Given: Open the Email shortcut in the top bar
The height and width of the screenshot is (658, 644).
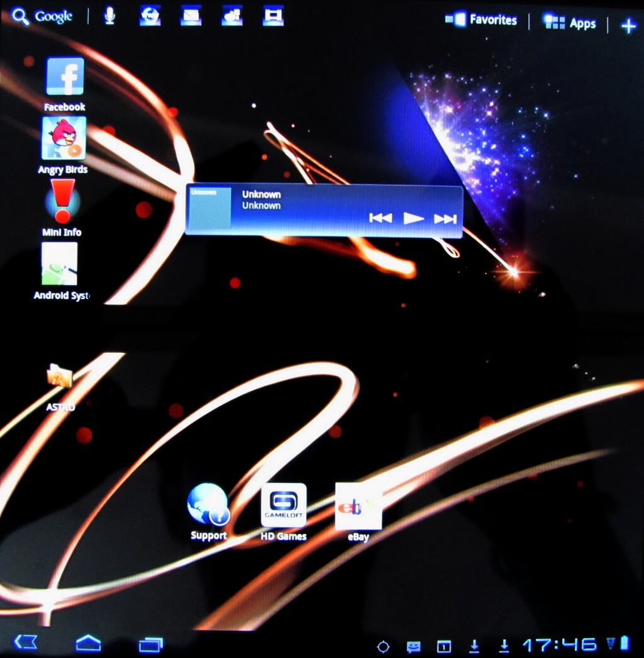Looking at the screenshot, I should (191, 16).
